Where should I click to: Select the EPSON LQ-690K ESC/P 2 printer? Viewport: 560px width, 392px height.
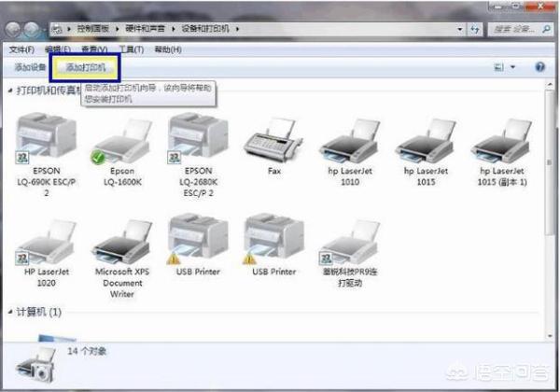click(x=46, y=155)
